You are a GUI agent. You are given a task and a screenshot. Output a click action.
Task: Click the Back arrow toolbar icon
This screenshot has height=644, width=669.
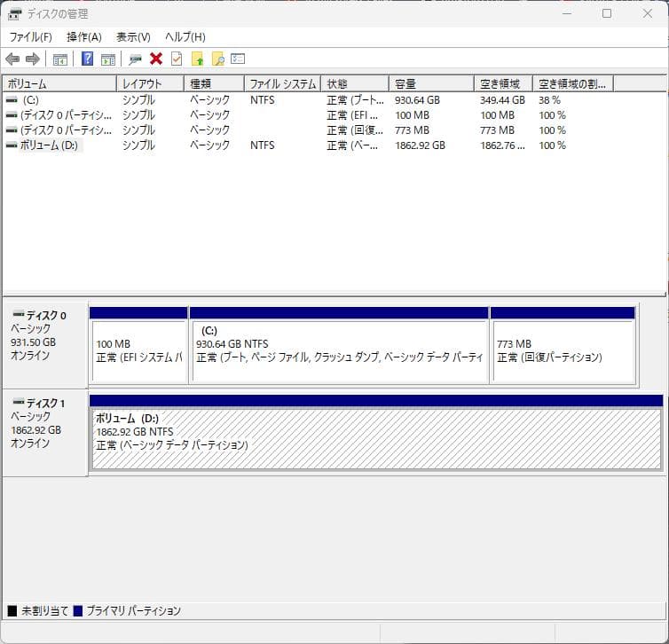pyautogui.click(x=12, y=59)
